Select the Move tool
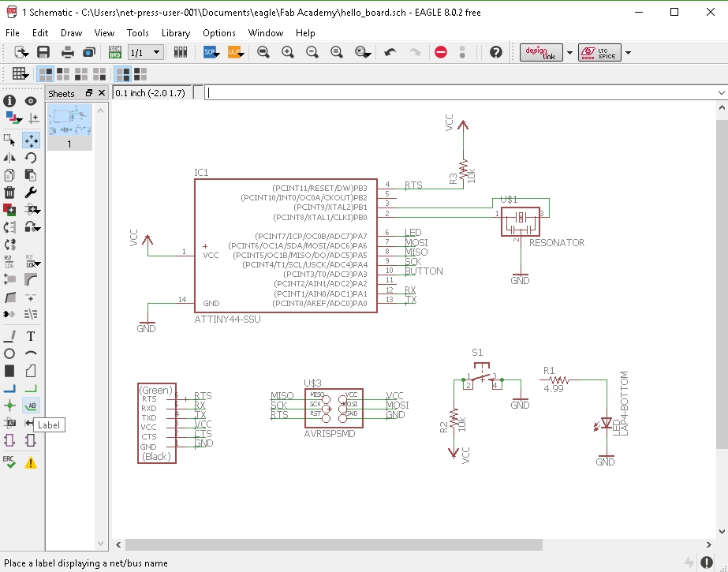 pyautogui.click(x=31, y=140)
